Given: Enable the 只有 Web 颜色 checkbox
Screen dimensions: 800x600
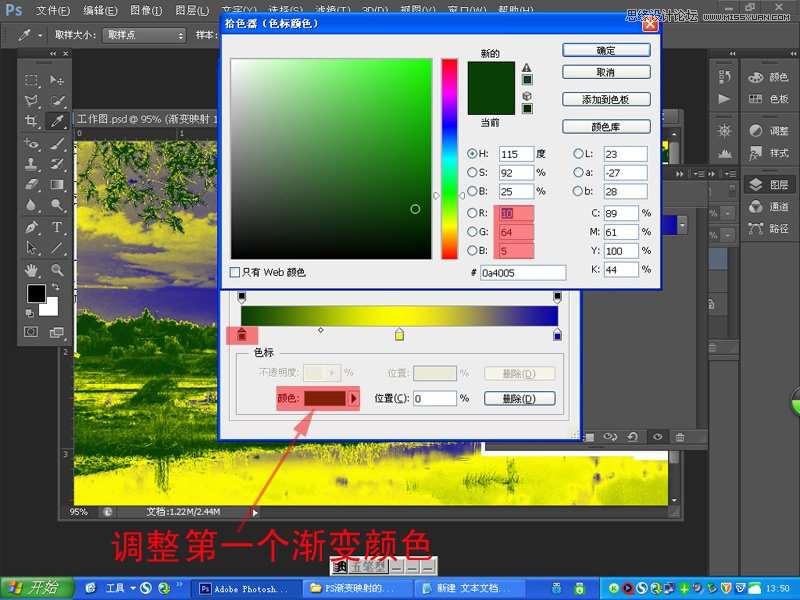Looking at the screenshot, I should pyautogui.click(x=235, y=272).
